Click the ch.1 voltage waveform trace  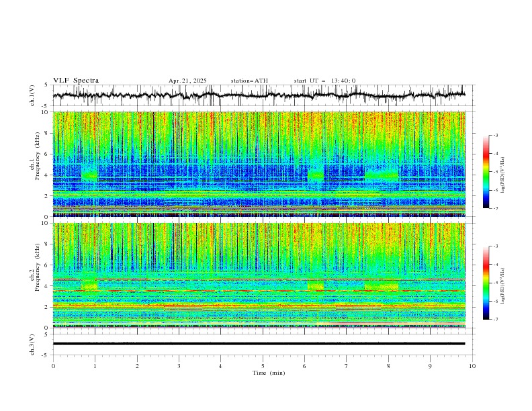click(259, 95)
